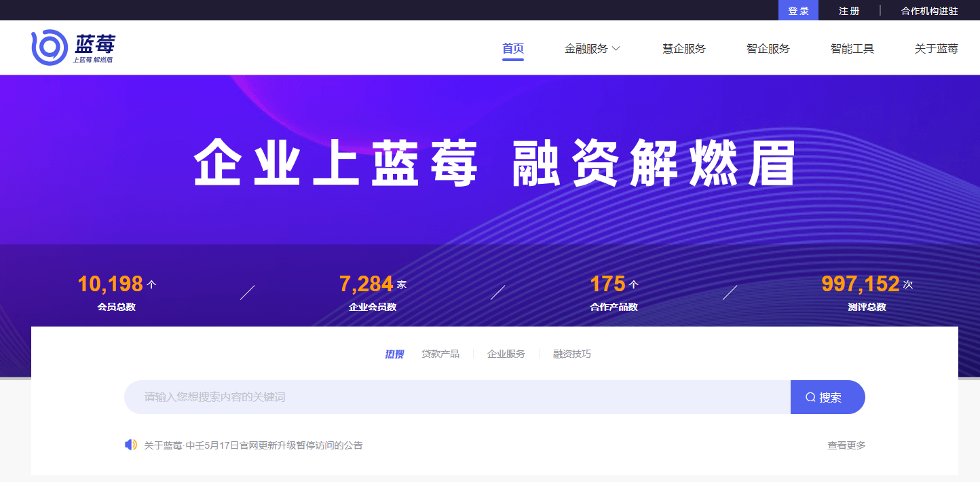Image resolution: width=980 pixels, height=482 pixels.
Task: Click the 蓝莓 logo icon
Action: pyautogui.click(x=73, y=48)
